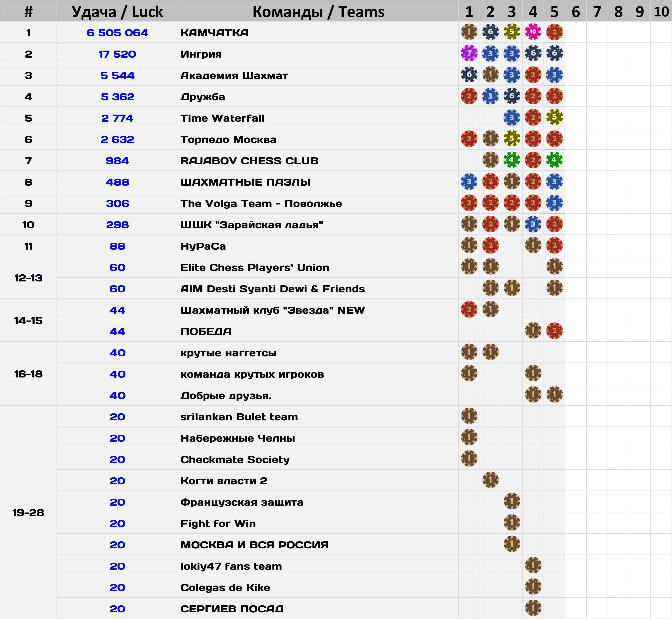
Task: Select team name RAJABOV CHESS CLUB
Action: click(249, 161)
